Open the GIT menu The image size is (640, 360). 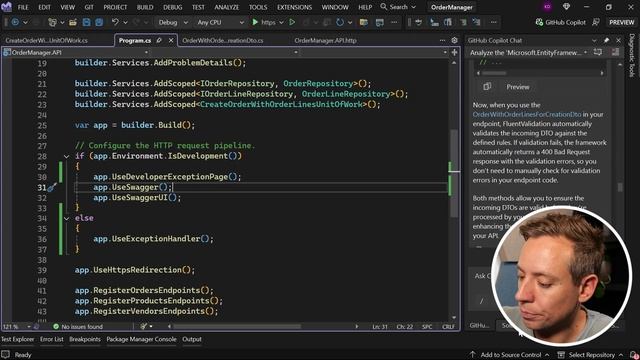coord(89,7)
